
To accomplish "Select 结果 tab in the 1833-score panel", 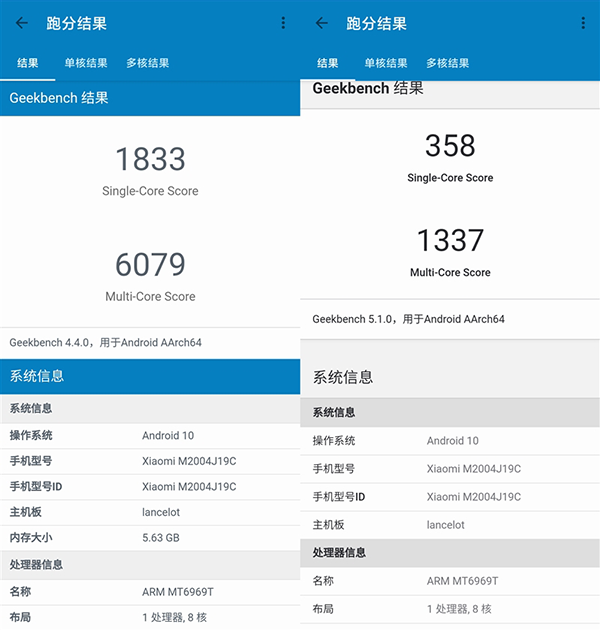I will 28,63.
